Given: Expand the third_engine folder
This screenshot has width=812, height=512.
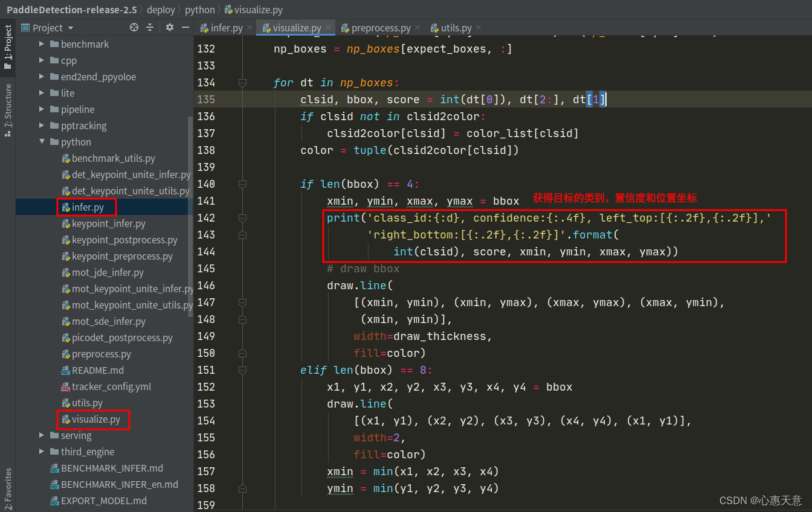Looking at the screenshot, I should (x=41, y=451).
